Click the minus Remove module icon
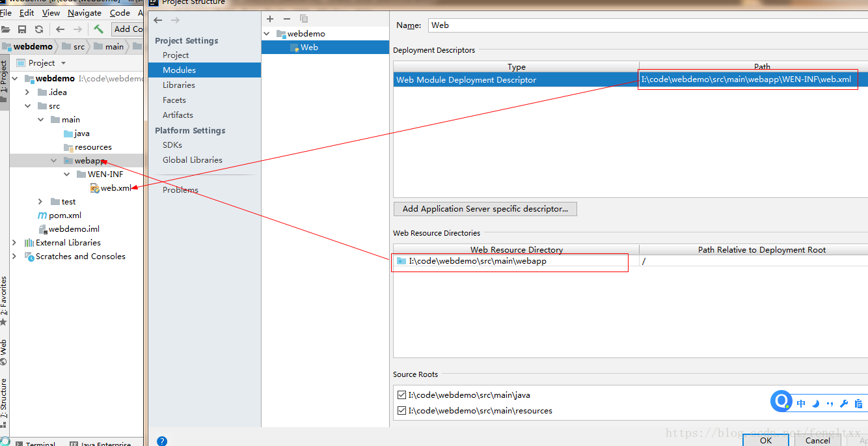This screenshot has width=868, height=446. pyautogui.click(x=287, y=19)
